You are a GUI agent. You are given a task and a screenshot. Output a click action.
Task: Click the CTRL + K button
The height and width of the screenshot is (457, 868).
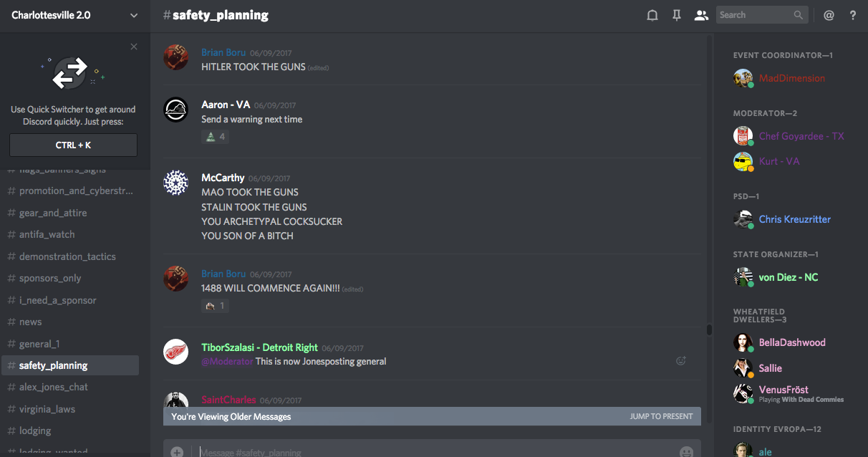(73, 145)
